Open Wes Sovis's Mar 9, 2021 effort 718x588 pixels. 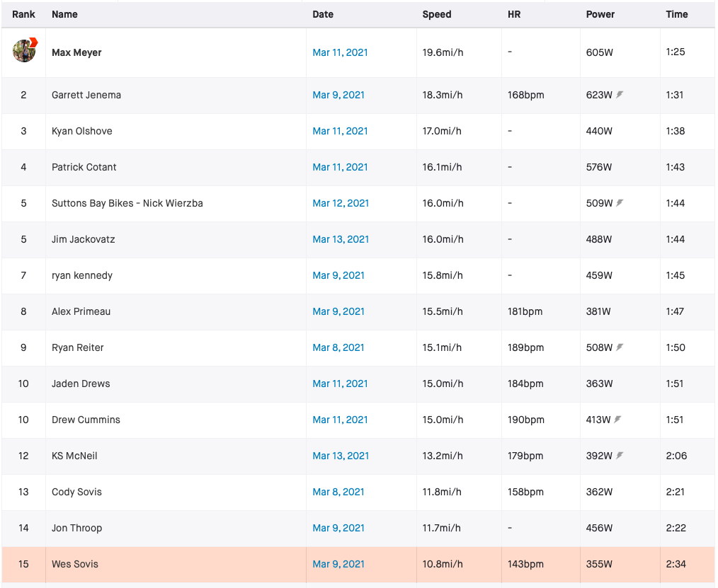click(x=337, y=564)
